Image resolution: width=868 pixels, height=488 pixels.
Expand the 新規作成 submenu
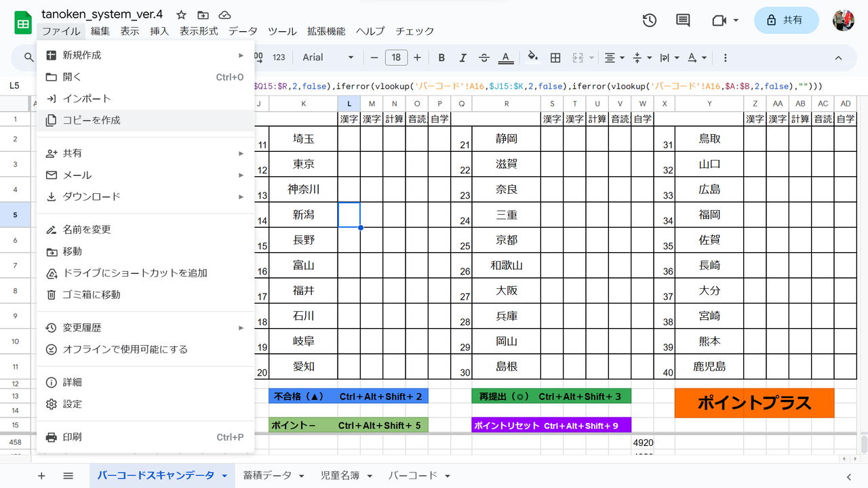[x=146, y=55]
